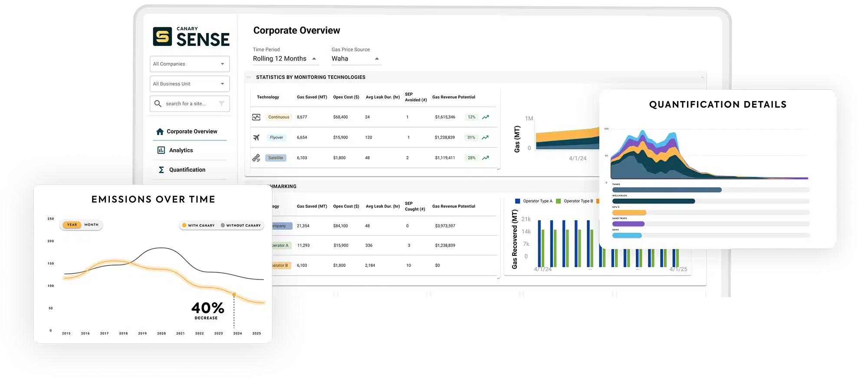Click the 12% percentage badge
The image size is (868, 378).
(472, 117)
